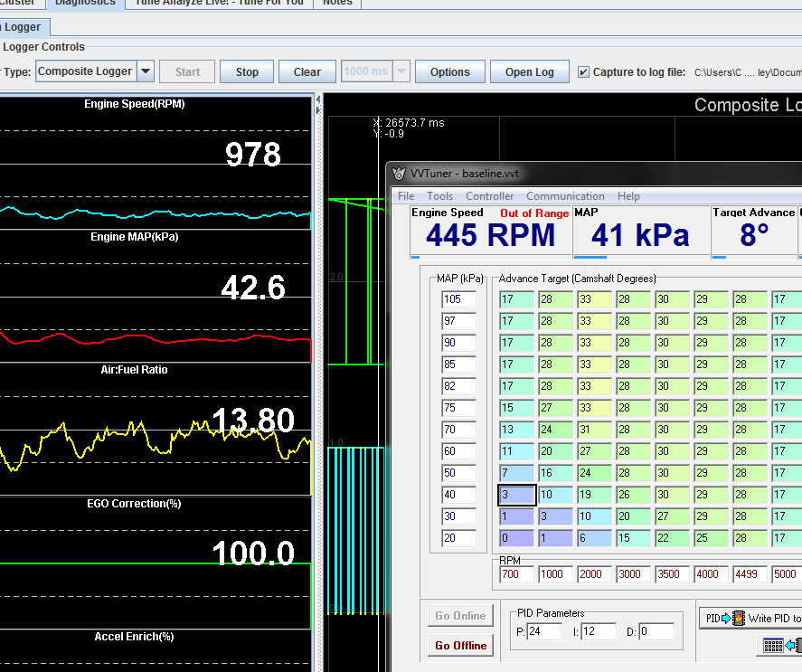This screenshot has width=802, height=672.
Task: Click the Go Offline button
Action: pyautogui.click(x=461, y=646)
